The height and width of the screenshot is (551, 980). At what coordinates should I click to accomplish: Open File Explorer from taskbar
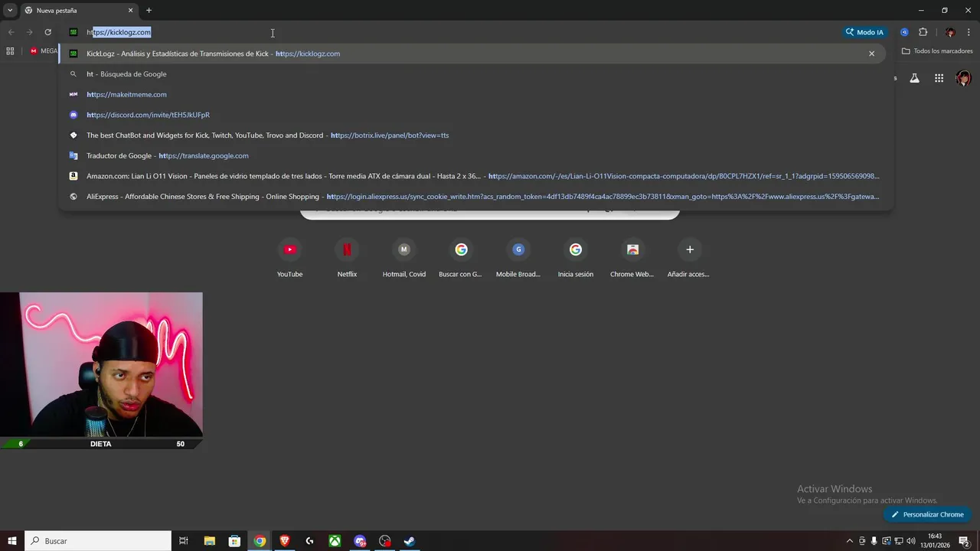[x=209, y=541]
